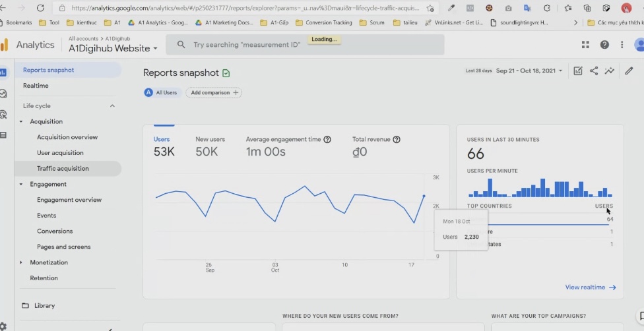Open the A1Digihub Website property dropdown

tap(113, 48)
